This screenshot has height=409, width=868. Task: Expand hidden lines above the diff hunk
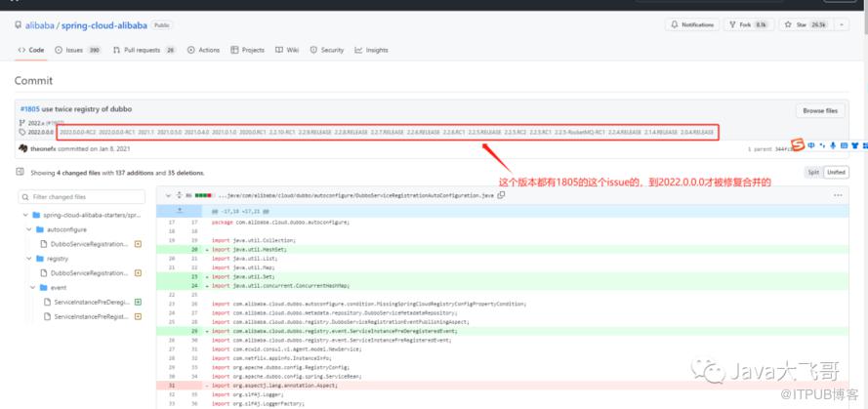(180, 211)
